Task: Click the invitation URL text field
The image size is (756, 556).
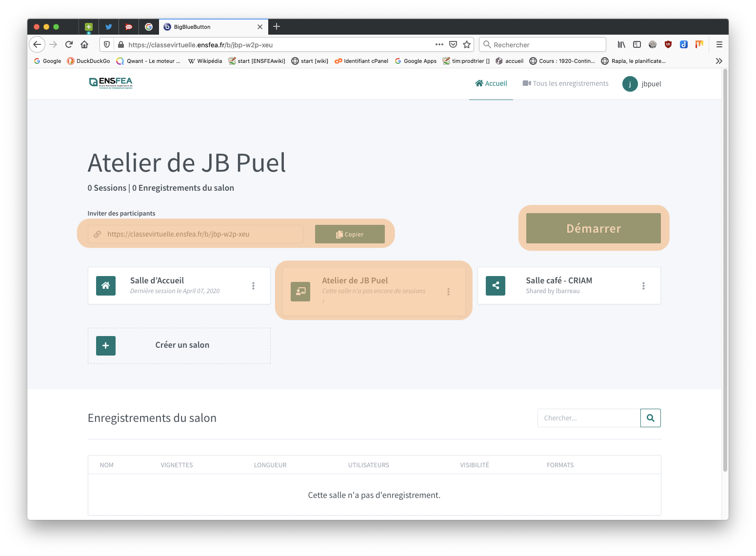Action: [x=200, y=234]
